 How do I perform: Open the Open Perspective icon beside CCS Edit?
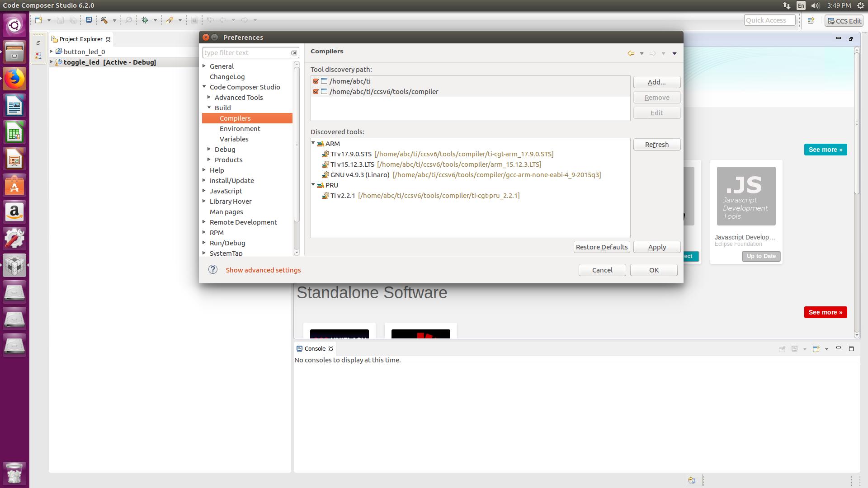pyautogui.click(x=811, y=20)
